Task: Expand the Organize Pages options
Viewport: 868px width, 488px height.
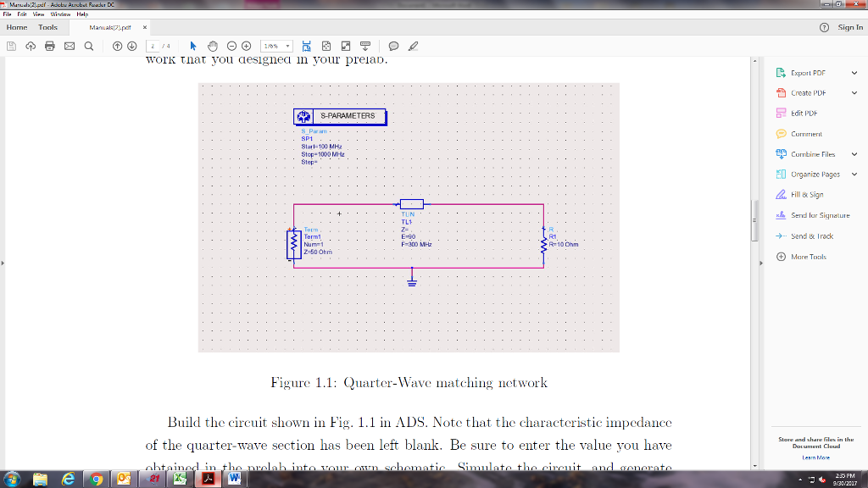Action: pyautogui.click(x=854, y=174)
